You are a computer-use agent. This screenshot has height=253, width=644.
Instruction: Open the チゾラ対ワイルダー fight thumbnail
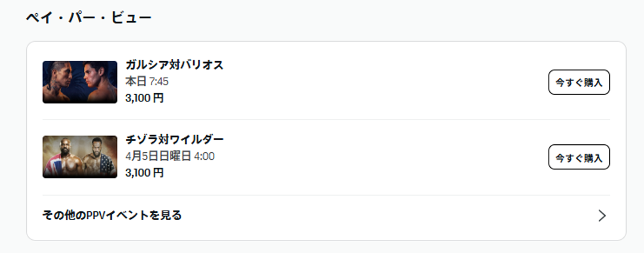tap(80, 157)
